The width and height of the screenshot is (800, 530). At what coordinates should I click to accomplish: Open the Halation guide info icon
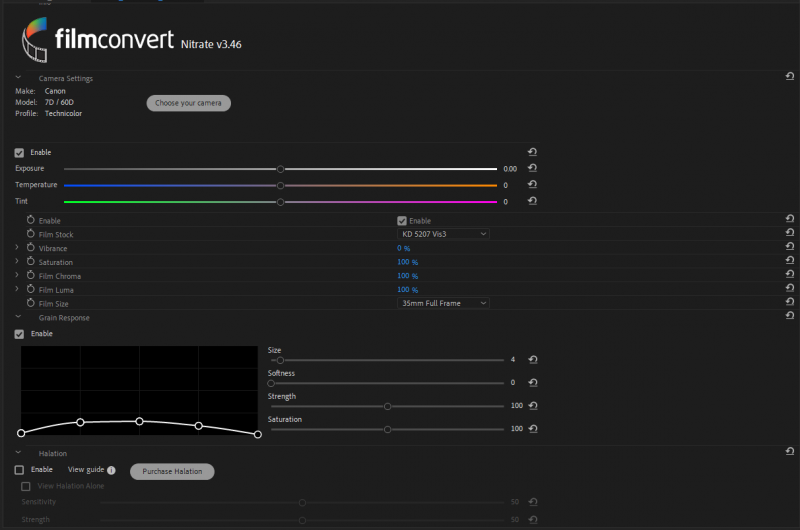(x=111, y=470)
